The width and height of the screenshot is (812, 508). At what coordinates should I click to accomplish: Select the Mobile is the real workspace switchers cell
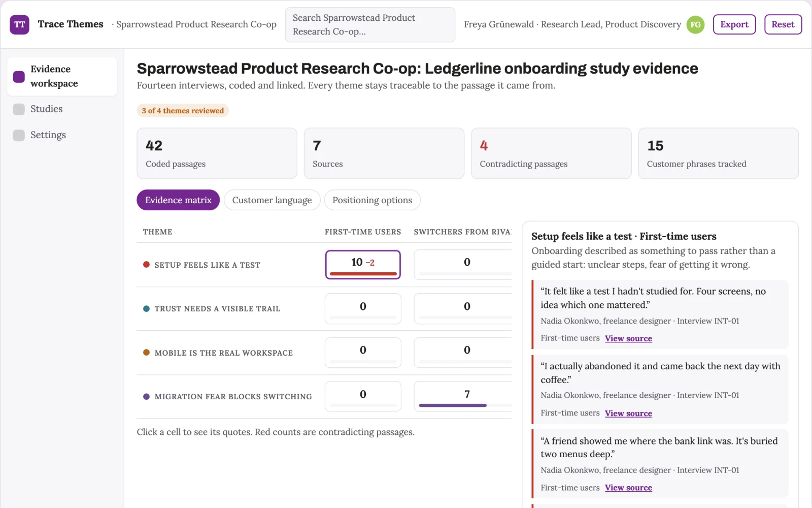point(463,353)
